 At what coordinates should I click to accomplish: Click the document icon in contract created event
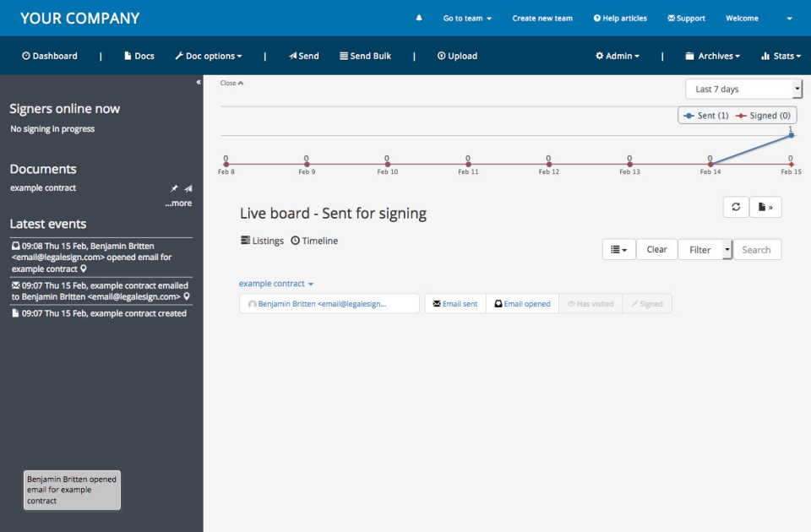pyautogui.click(x=15, y=313)
